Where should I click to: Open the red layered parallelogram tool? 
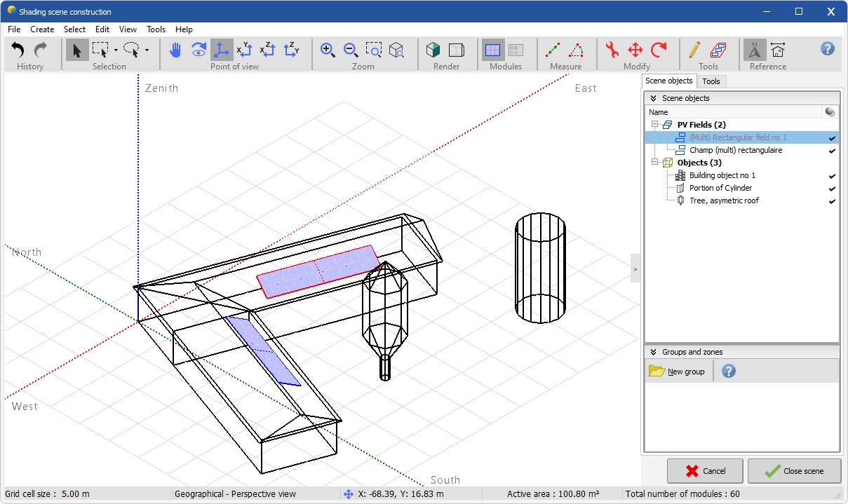coord(718,50)
